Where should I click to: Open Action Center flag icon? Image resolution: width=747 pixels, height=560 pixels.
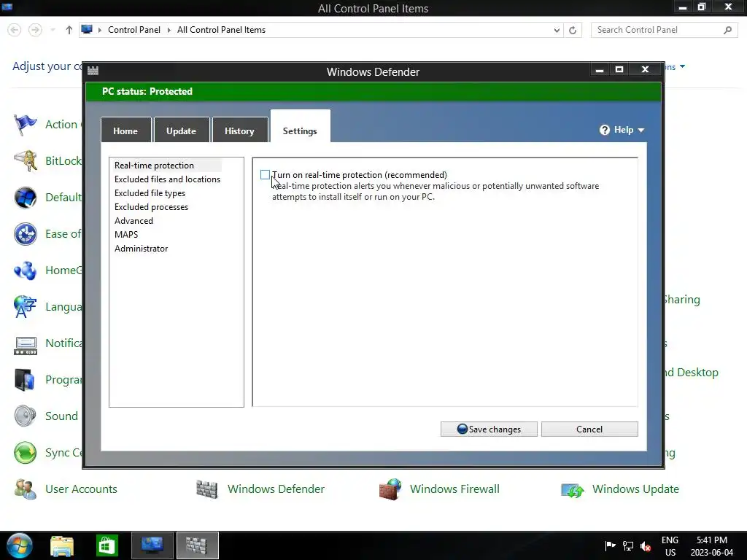point(25,125)
